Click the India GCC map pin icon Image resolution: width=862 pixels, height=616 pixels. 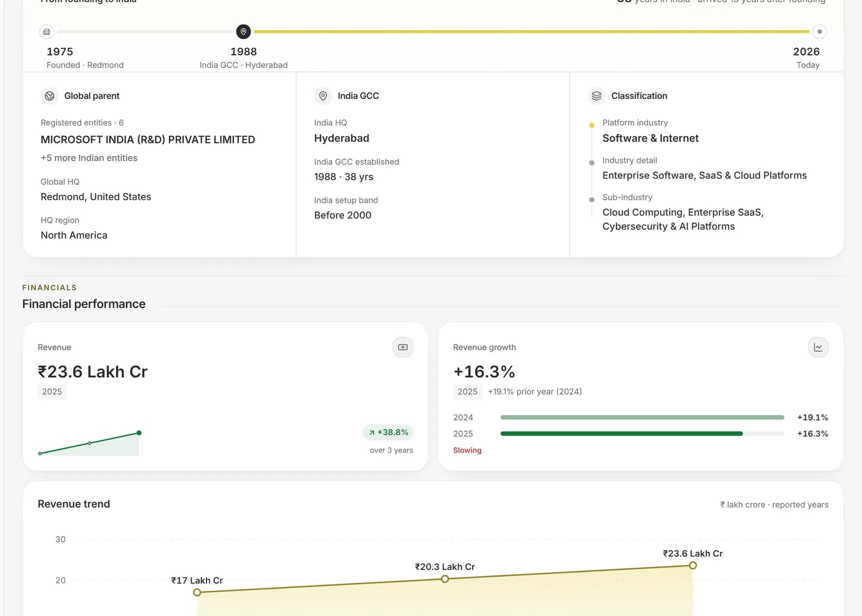pos(323,96)
